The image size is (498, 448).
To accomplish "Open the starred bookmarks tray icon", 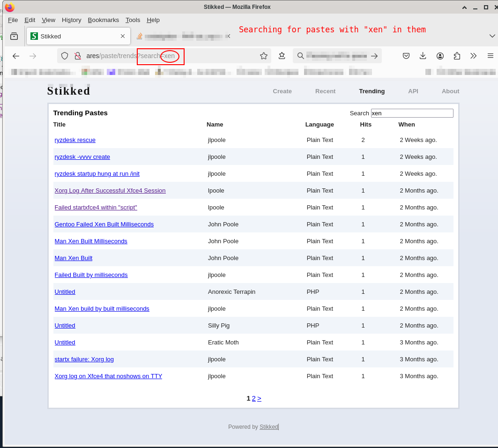I will tap(282, 56).
